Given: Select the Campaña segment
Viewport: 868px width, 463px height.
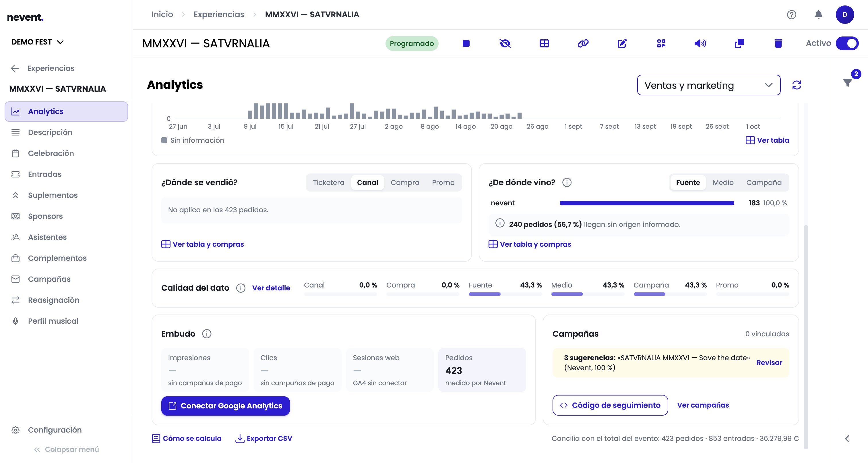Looking at the screenshot, I should [x=764, y=182].
